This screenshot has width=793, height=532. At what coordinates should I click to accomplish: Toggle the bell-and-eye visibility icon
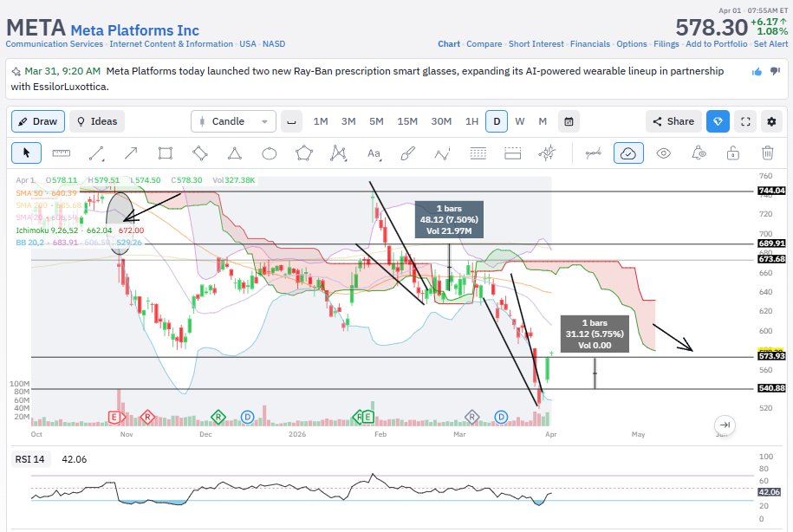(x=699, y=152)
